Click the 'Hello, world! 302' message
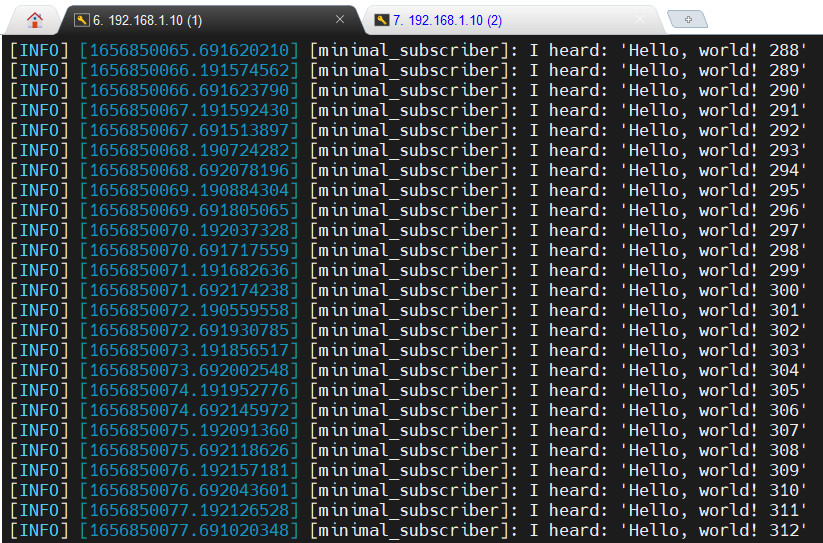 pyautogui.click(x=713, y=331)
